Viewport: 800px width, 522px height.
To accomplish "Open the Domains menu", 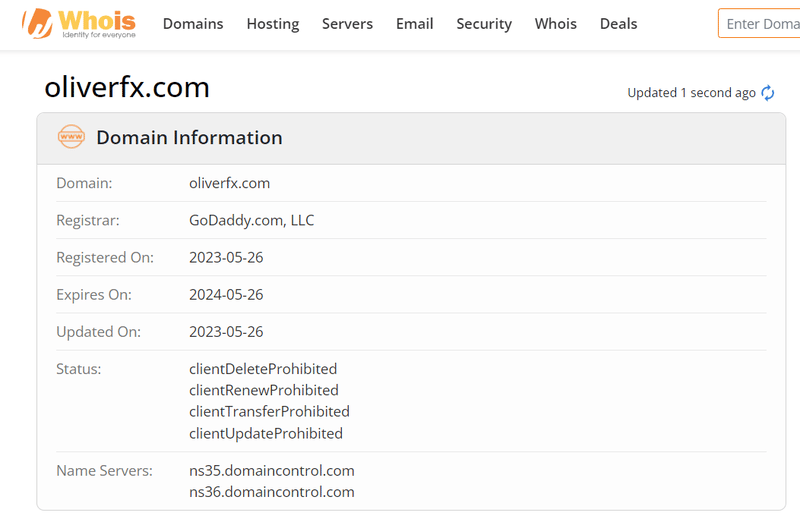I will coord(193,24).
